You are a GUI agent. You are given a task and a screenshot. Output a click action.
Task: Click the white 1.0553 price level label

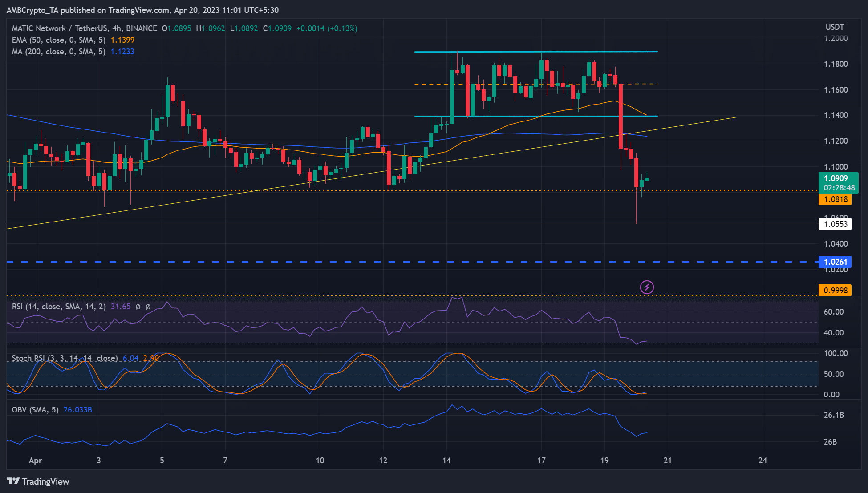coord(835,224)
